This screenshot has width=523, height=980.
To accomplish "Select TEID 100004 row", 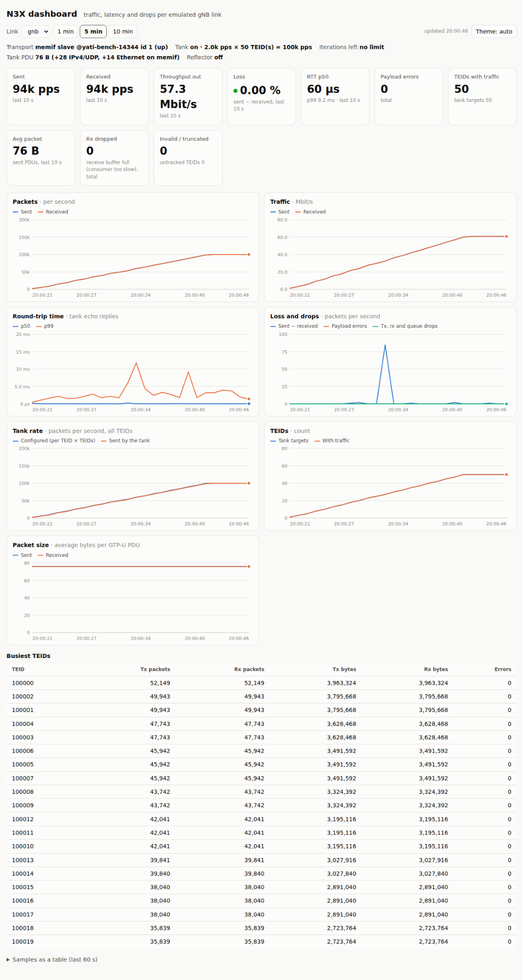I will [x=261, y=724].
